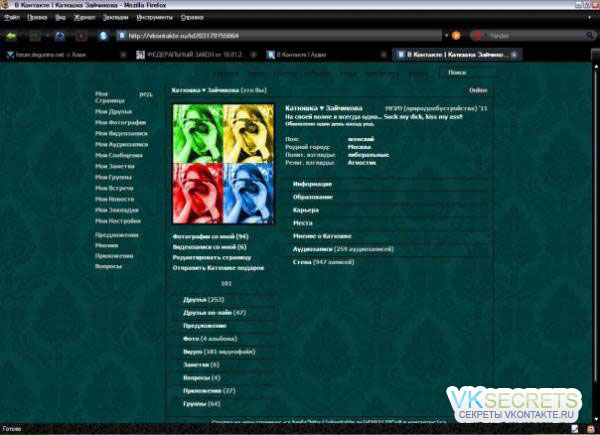
Task: Open the Справка menu
Action: [192, 18]
